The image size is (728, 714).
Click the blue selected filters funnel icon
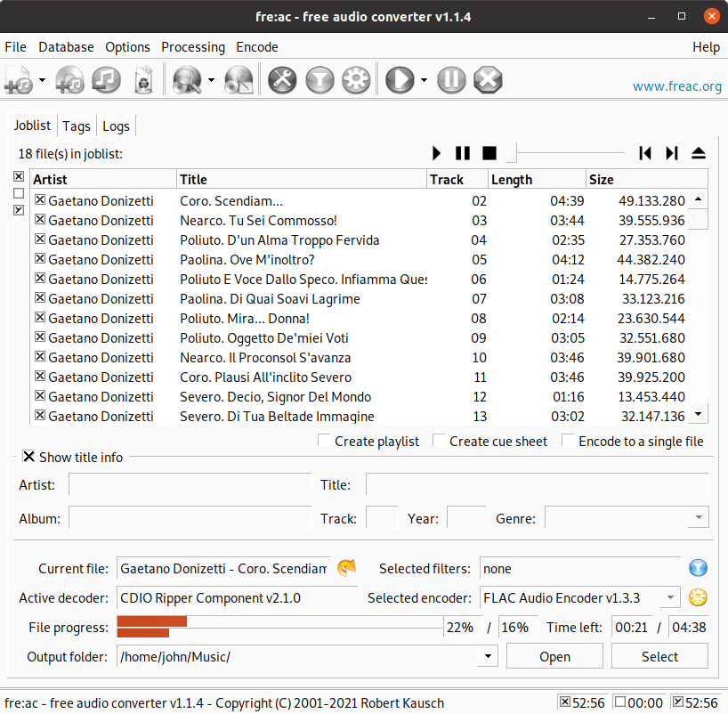698,568
